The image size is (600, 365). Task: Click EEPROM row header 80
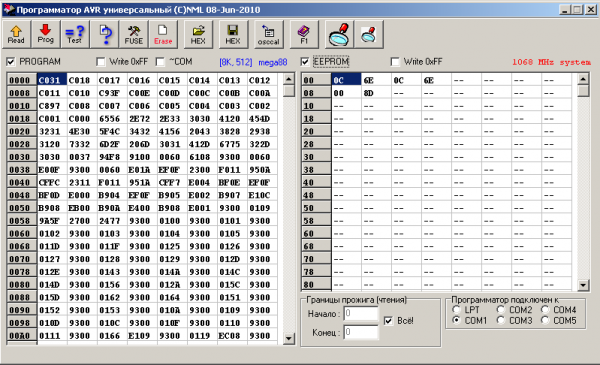point(316,284)
